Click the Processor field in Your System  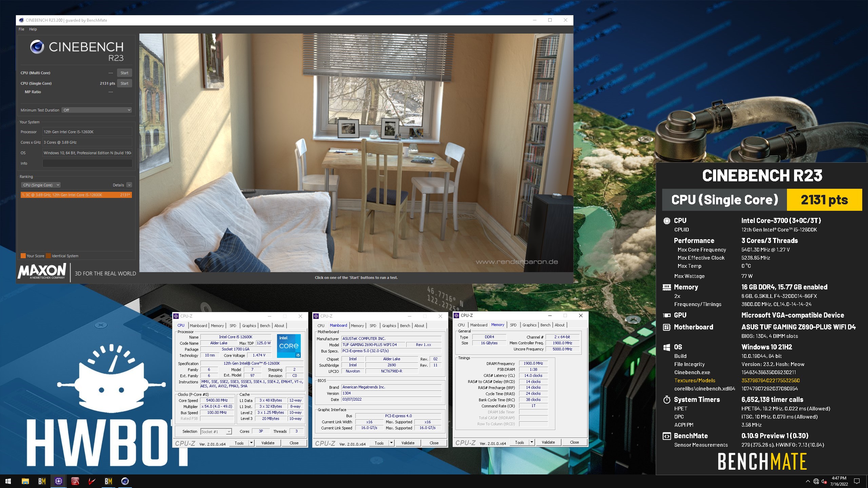pos(87,132)
